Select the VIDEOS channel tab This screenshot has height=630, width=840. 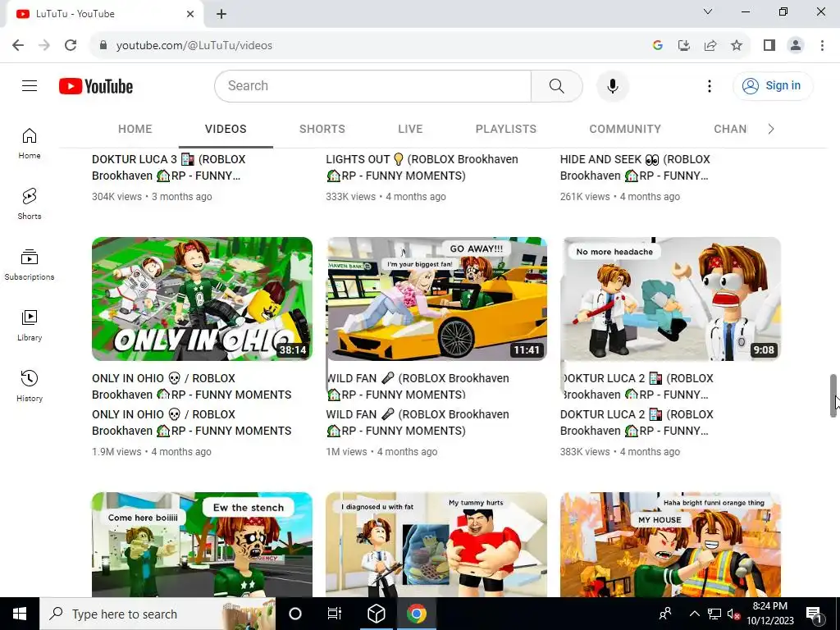tap(226, 129)
